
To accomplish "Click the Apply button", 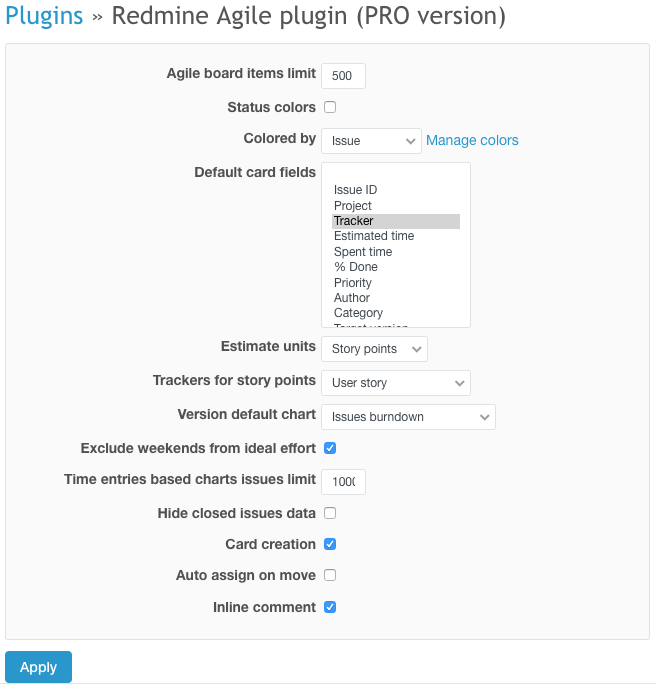I will click(38, 667).
